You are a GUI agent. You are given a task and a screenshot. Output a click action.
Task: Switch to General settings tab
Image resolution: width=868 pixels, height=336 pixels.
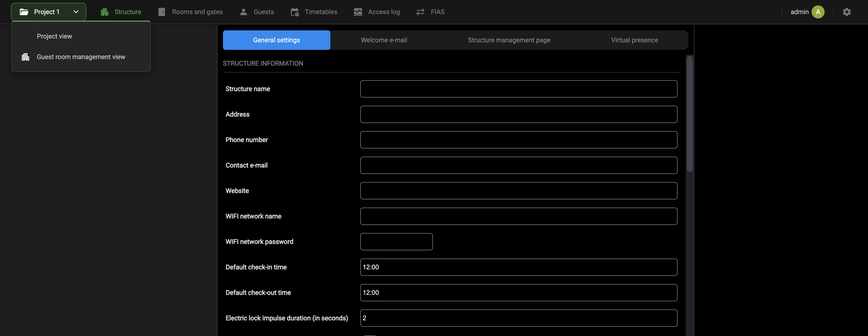[276, 40]
